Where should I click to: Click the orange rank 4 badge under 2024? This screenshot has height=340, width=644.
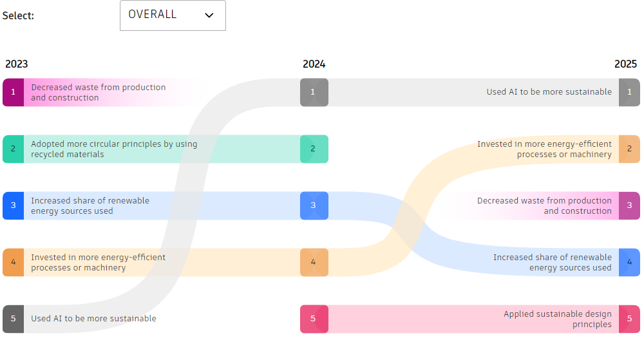[314, 262]
